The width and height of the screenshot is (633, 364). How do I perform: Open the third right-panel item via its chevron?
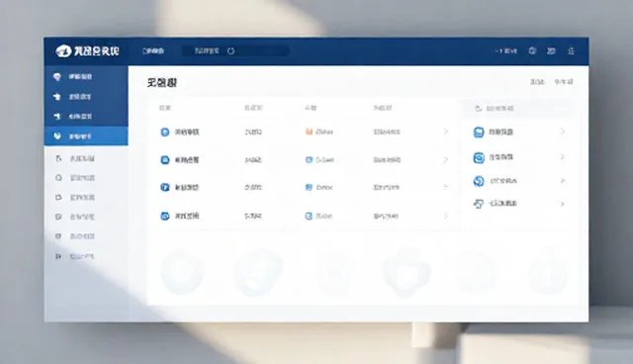(563, 181)
